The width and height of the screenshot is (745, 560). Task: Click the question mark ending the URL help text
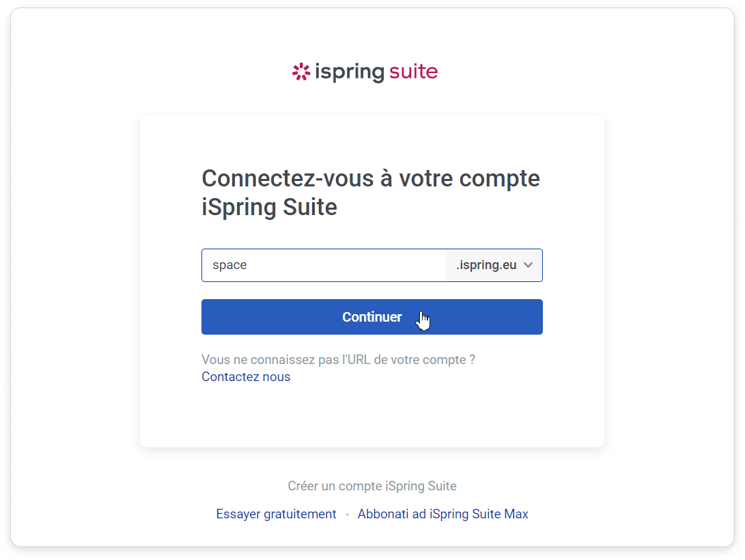472,360
